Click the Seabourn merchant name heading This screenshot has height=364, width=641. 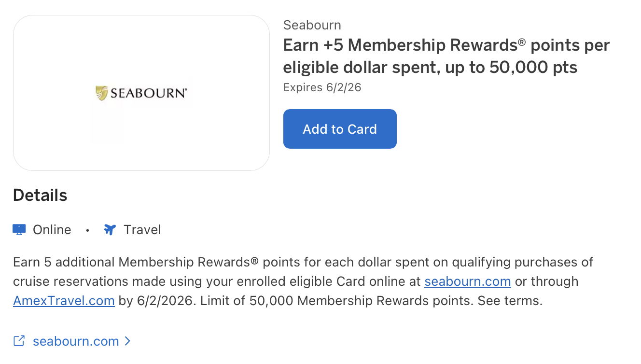[312, 25]
